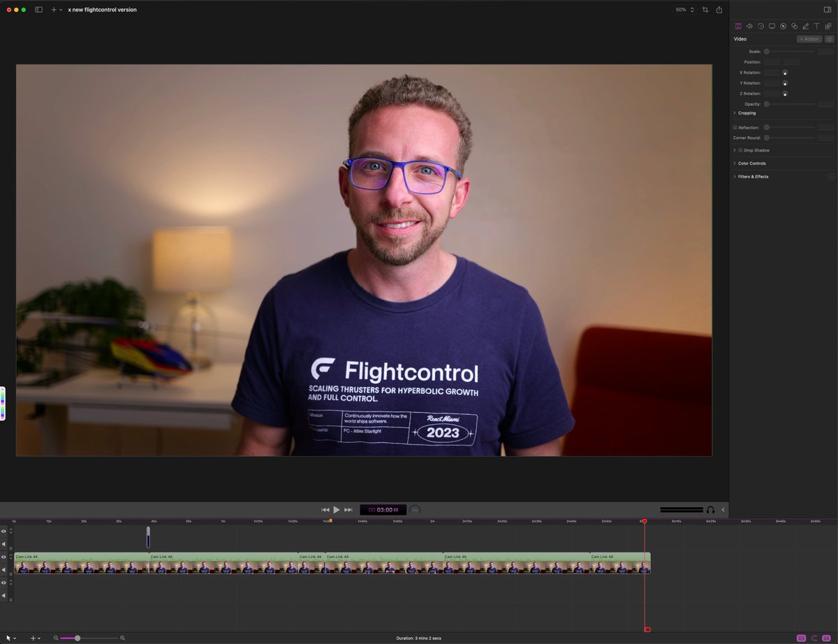The height and width of the screenshot is (644, 838).
Task: Mute the top track audio
Action: click(x=3, y=544)
